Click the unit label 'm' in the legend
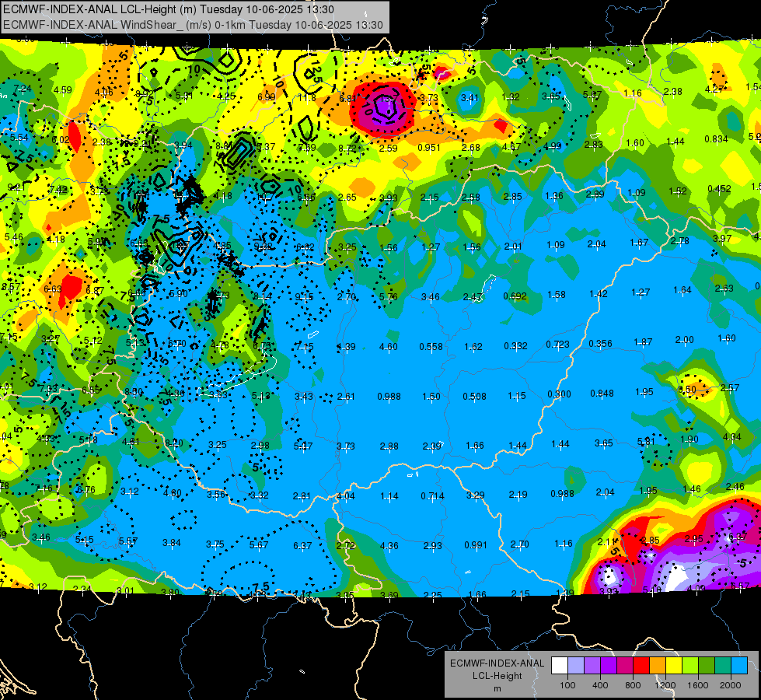The image size is (761, 700). (497, 688)
